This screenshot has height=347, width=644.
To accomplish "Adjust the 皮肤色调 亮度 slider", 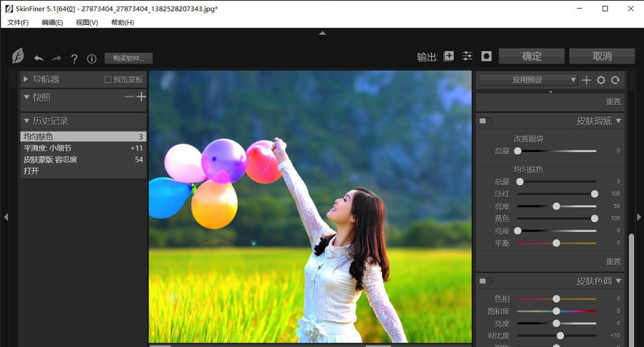I will [557, 324].
